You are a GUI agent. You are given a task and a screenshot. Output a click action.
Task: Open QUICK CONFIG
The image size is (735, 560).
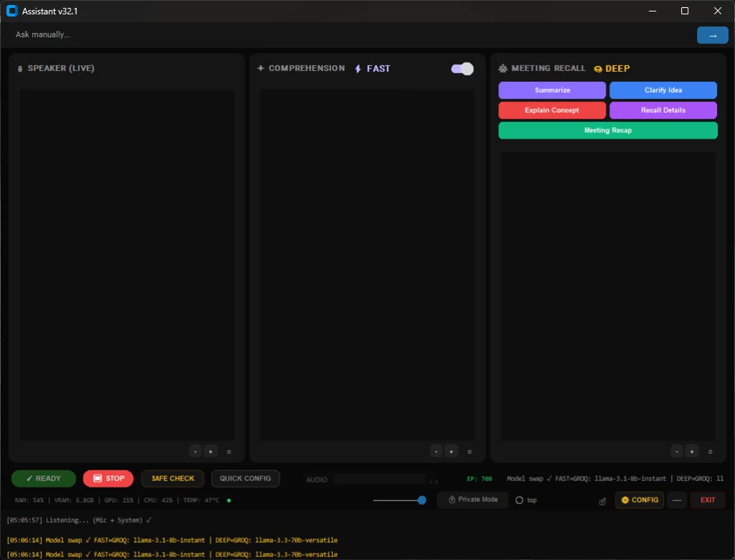pyautogui.click(x=245, y=478)
